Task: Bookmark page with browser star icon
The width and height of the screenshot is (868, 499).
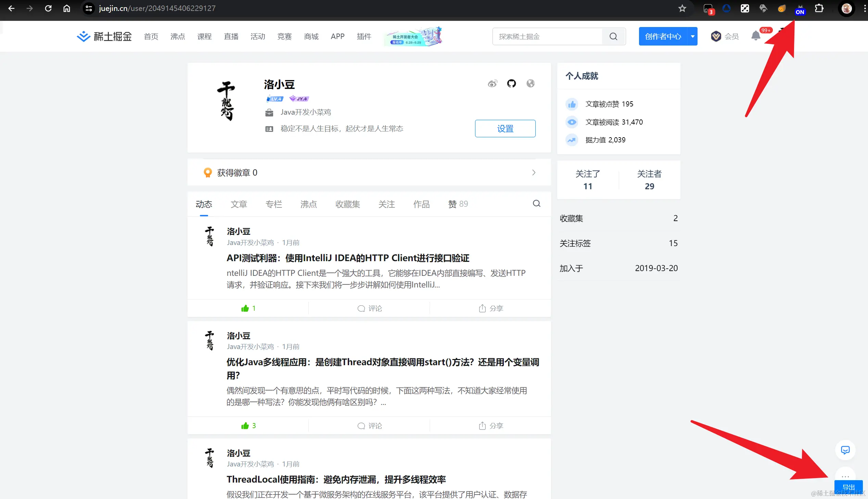Action: point(682,8)
